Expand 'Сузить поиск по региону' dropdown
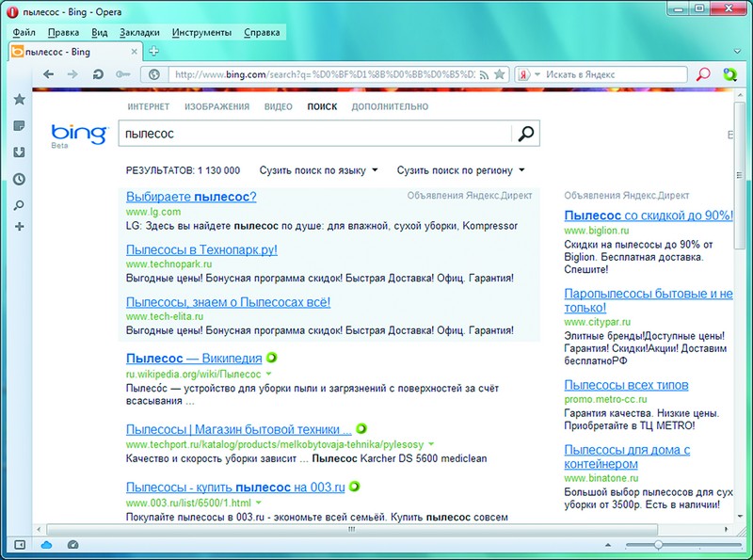 point(460,170)
